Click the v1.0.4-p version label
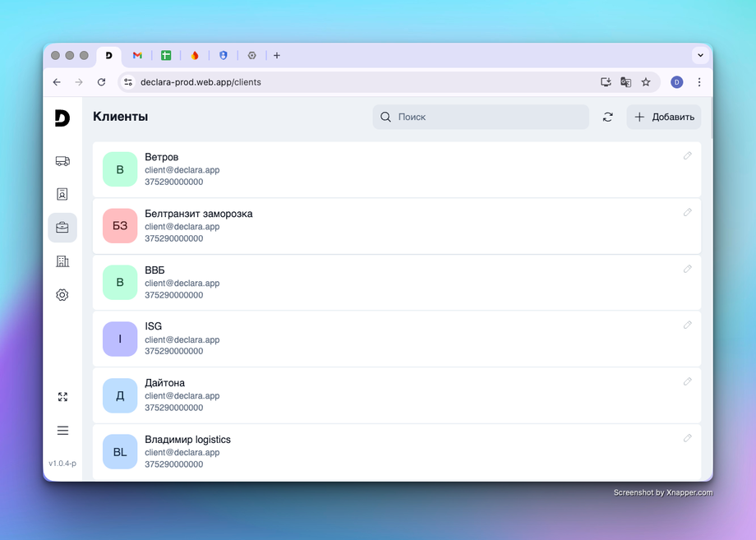This screenshot has height=540, width=756. tap(62, 464)
